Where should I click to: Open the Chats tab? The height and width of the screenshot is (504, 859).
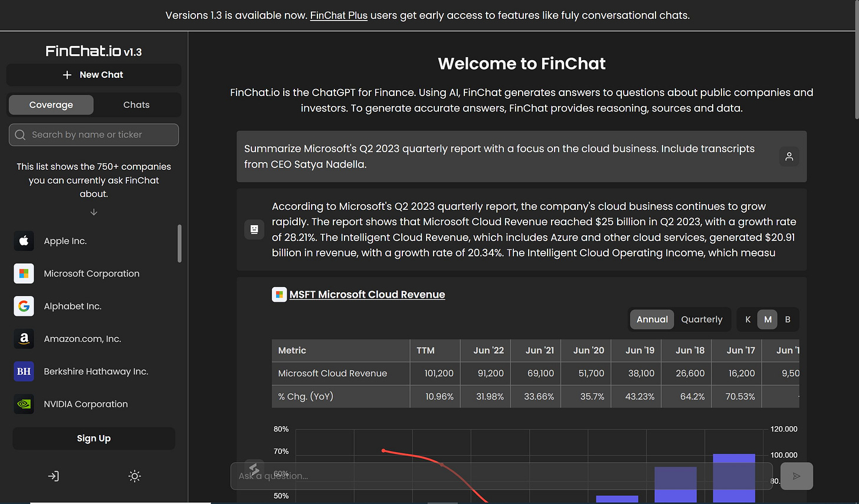[x=136, y=104]
